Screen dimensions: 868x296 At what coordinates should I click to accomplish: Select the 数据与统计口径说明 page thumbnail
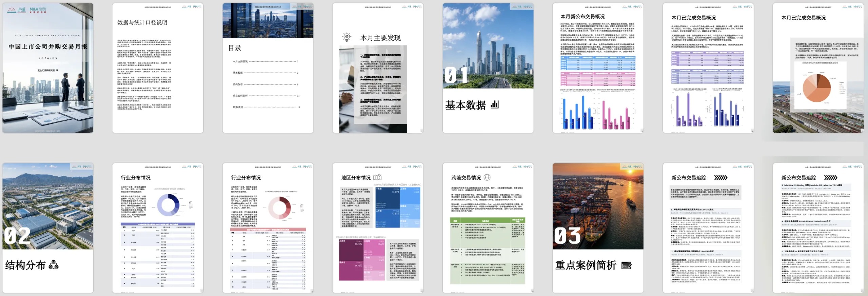[158, 68]
